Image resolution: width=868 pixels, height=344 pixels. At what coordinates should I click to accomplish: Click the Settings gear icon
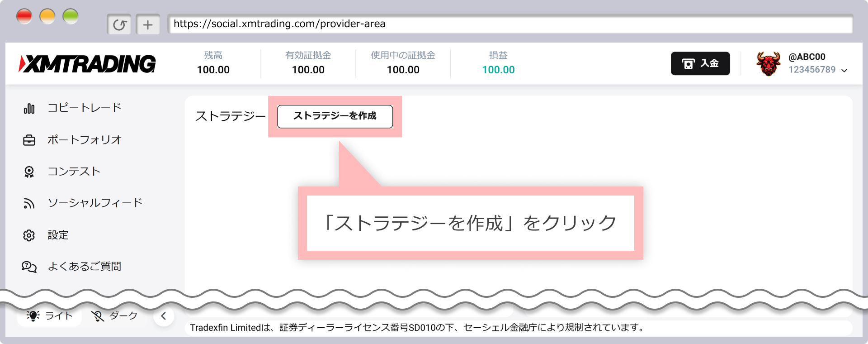click(29, 235)
